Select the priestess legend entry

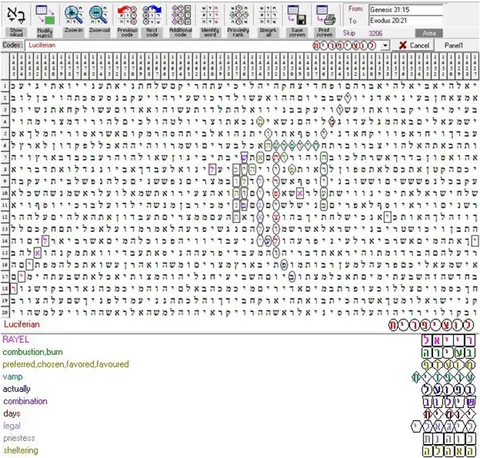19,438
